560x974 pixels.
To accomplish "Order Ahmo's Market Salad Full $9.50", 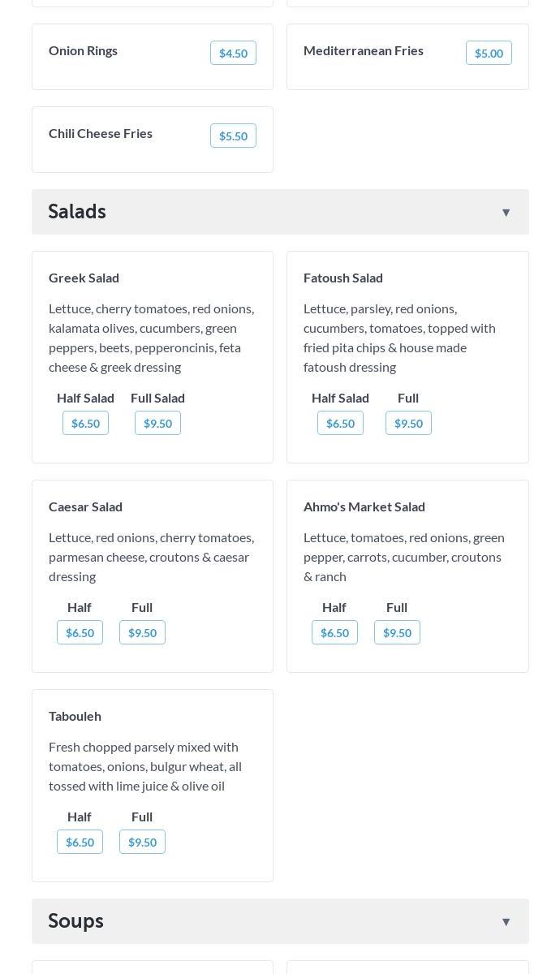I will click(x=397, y=633).
